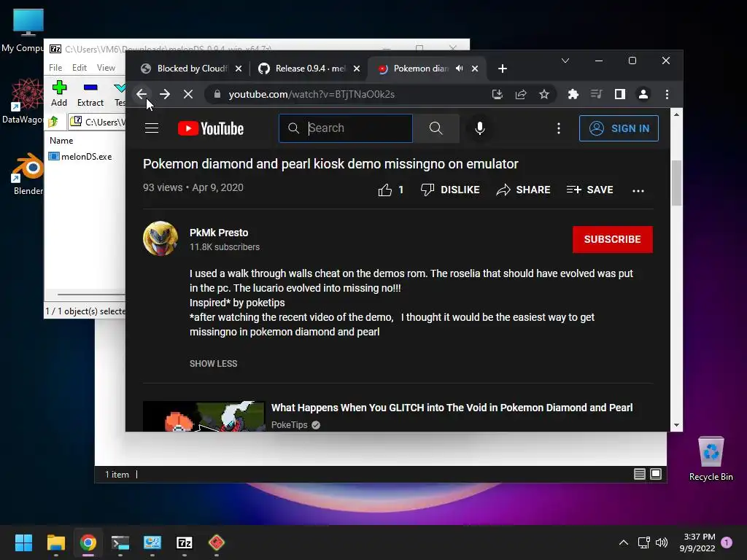Click SHARE under the video title
The height and width of the screenshot is (560, 747).
(523, 190)
